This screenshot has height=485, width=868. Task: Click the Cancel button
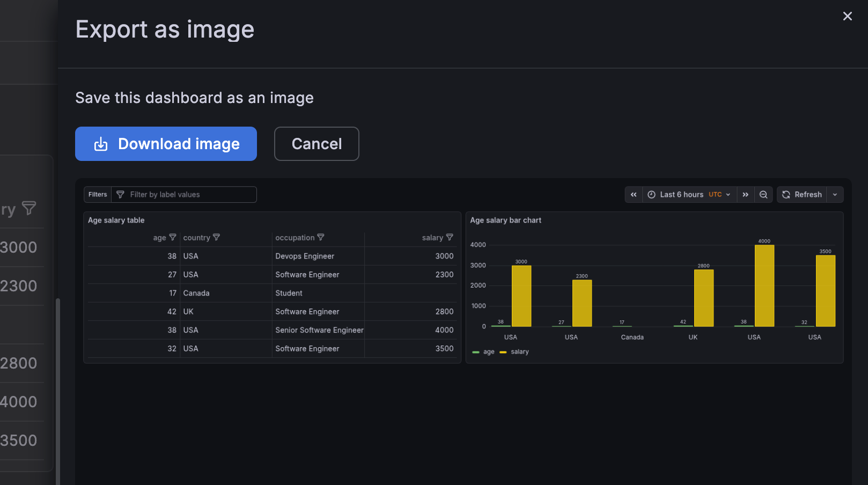[317, 144]
